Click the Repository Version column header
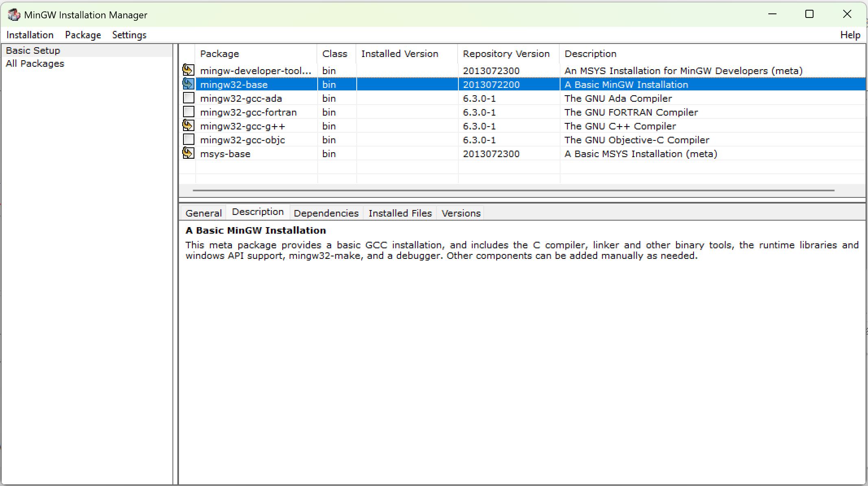Viewport: 868px width, 486px height. coord(506,54)
